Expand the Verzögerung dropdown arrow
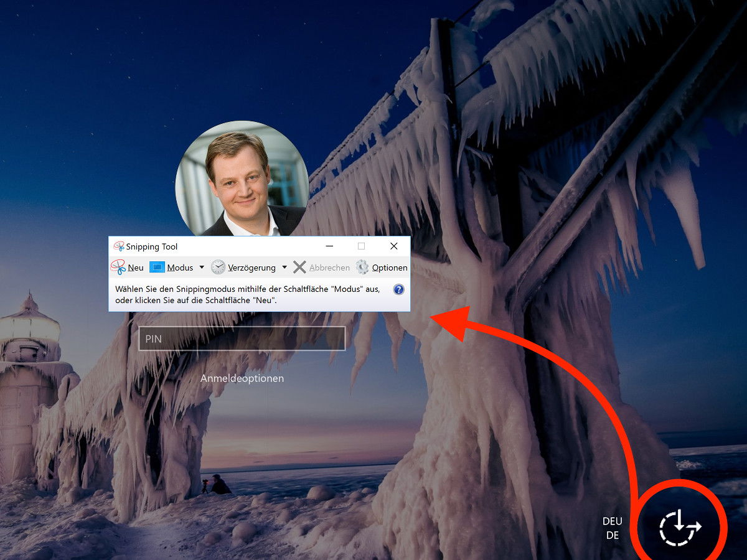The height and width of the screenshot is (560, 747). tap(284, 268)
